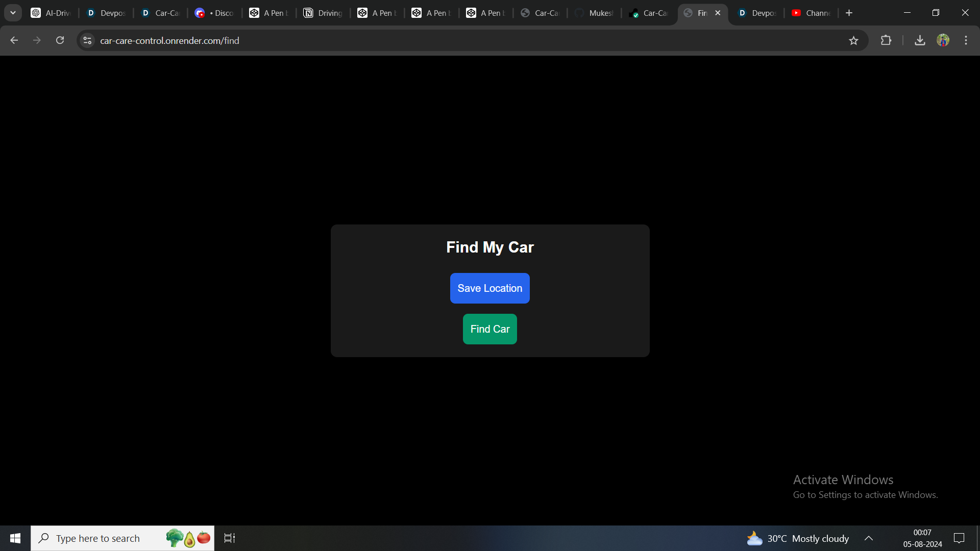This screenshot has height=551, width=980.
Task: Open the weather widget in taskbar
Action: tap(798, 538)
